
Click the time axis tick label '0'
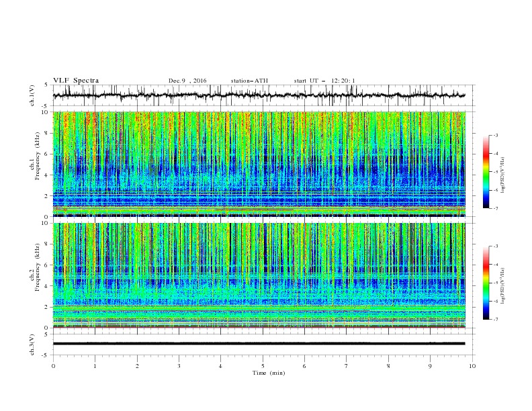click(x=53, y=366)
